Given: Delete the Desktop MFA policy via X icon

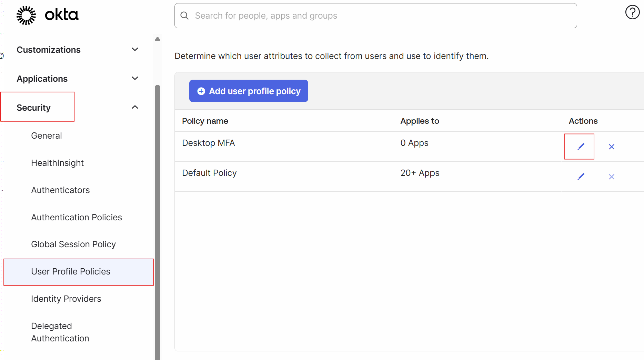Looking at the screenshot, I should 611,146.
